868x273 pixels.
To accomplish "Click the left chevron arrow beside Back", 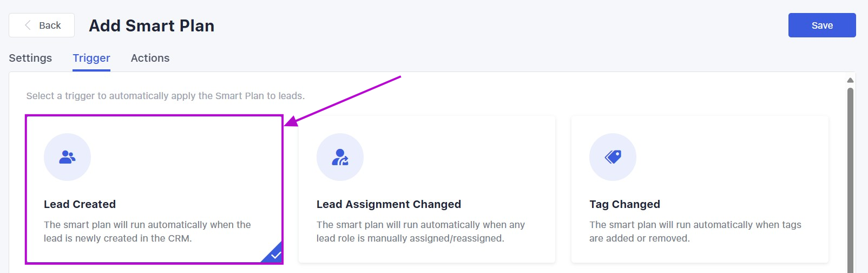I will coord(28,25).
